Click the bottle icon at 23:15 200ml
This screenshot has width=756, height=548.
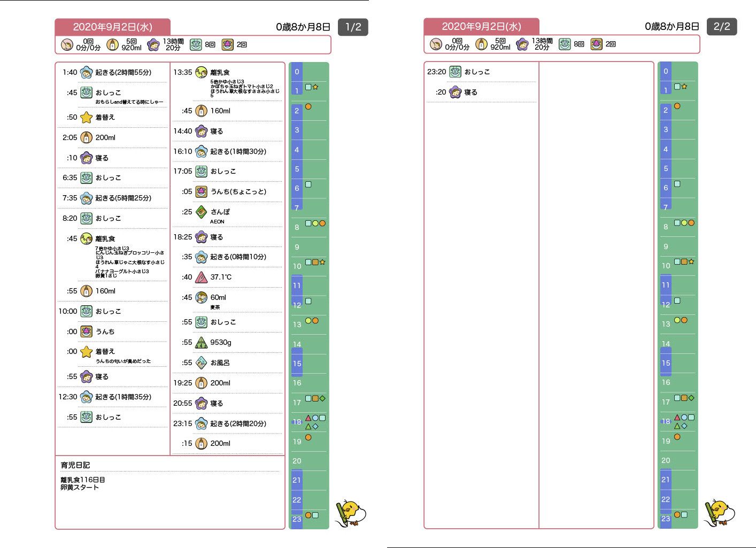pos(201,443)
